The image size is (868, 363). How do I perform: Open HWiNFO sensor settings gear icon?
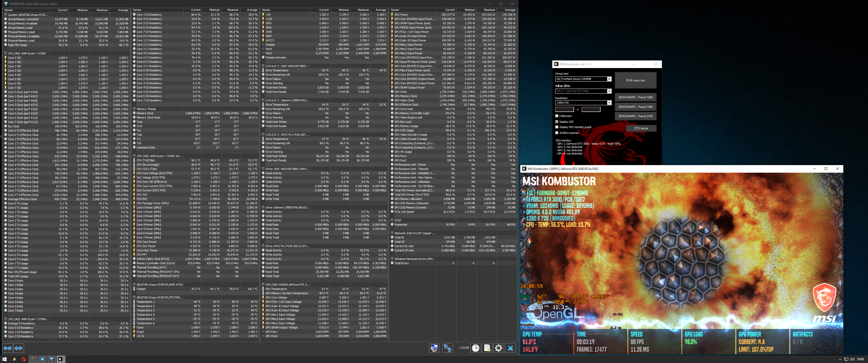[x=498, y=348]
